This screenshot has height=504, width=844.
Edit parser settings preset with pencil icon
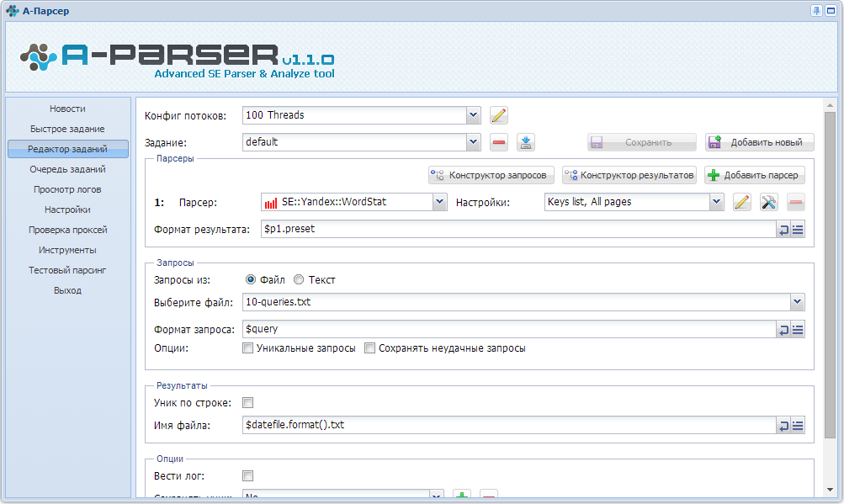click(741, 203)
